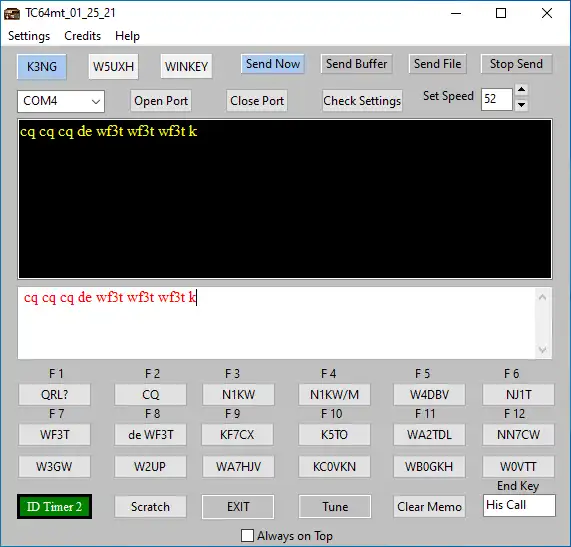Click the NN7CW memo button
This screenshot has height=547, width=571.
[519, 434]
